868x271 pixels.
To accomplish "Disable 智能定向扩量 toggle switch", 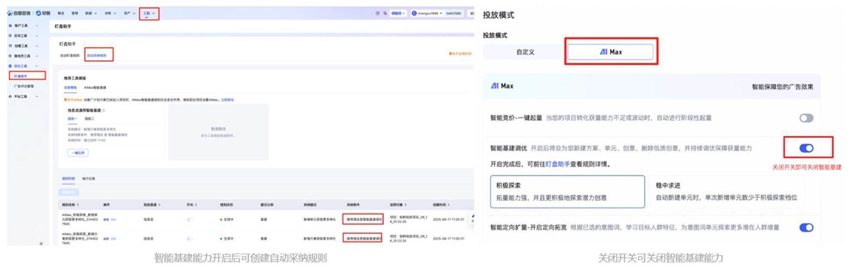I will click(806, 227).
